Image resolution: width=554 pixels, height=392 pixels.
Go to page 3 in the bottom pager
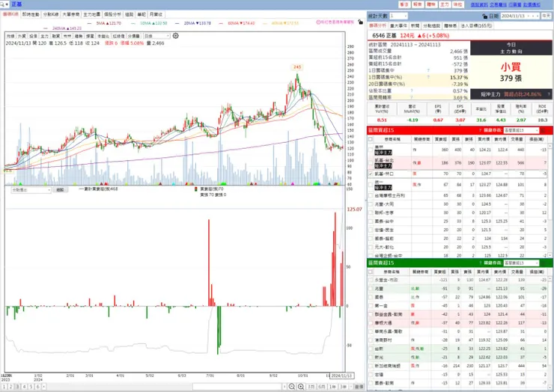pos(18,387)
